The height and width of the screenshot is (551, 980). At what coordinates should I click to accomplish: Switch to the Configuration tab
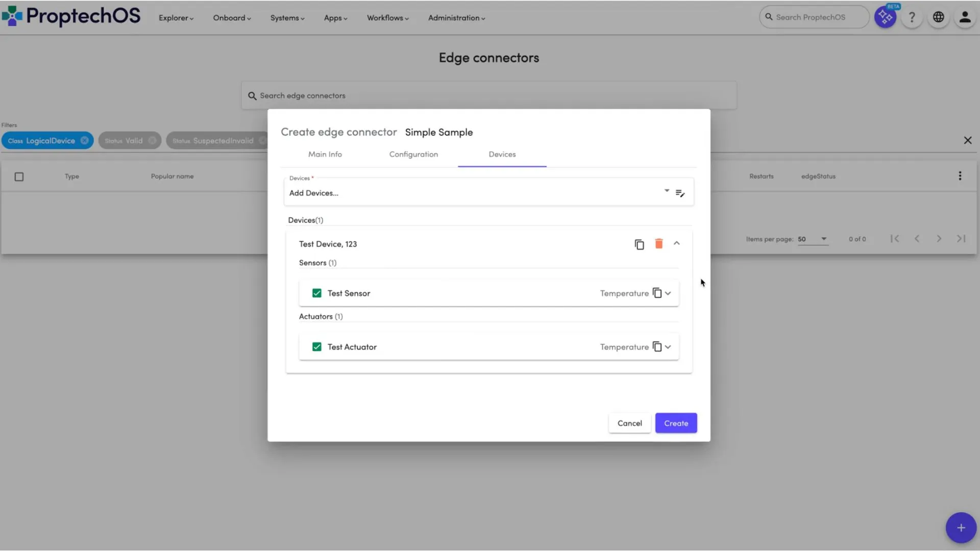[413, 154]
